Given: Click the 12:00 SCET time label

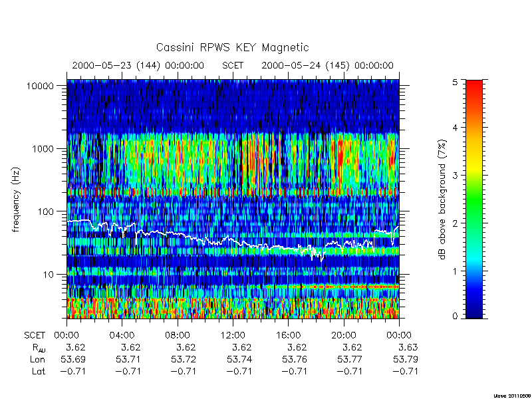Looking at the screenshot, I should pos(233,336).
